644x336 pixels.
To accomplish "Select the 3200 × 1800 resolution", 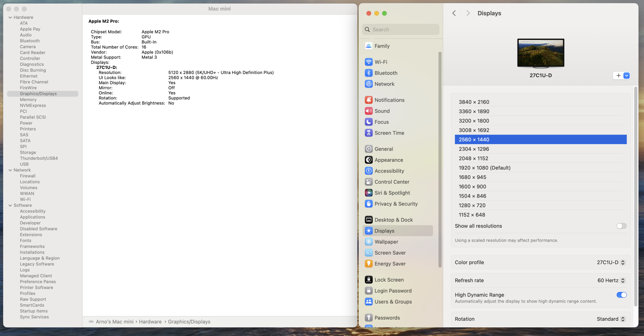I will click(x=541, y=121).
